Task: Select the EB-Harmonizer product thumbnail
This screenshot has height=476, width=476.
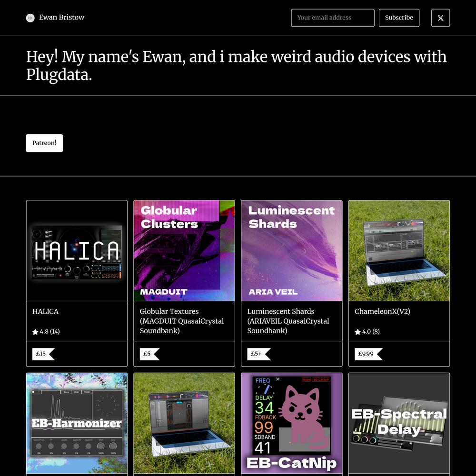Action: point(77,423)
